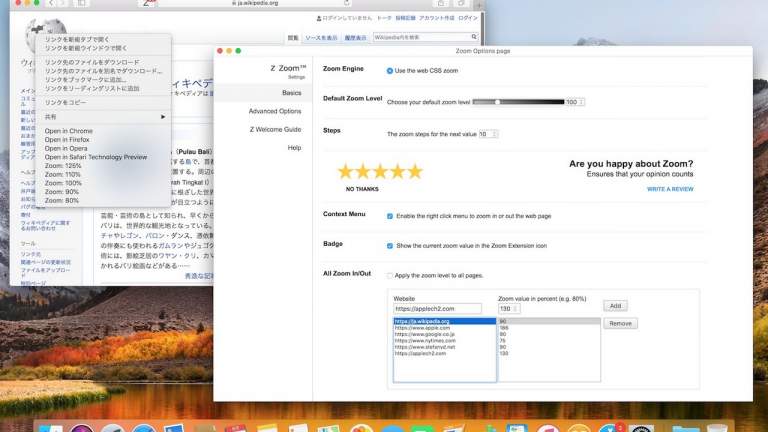Select Open in Safari Technology Preview
Screen dimensions: 768x432
[x=96, y=157]
